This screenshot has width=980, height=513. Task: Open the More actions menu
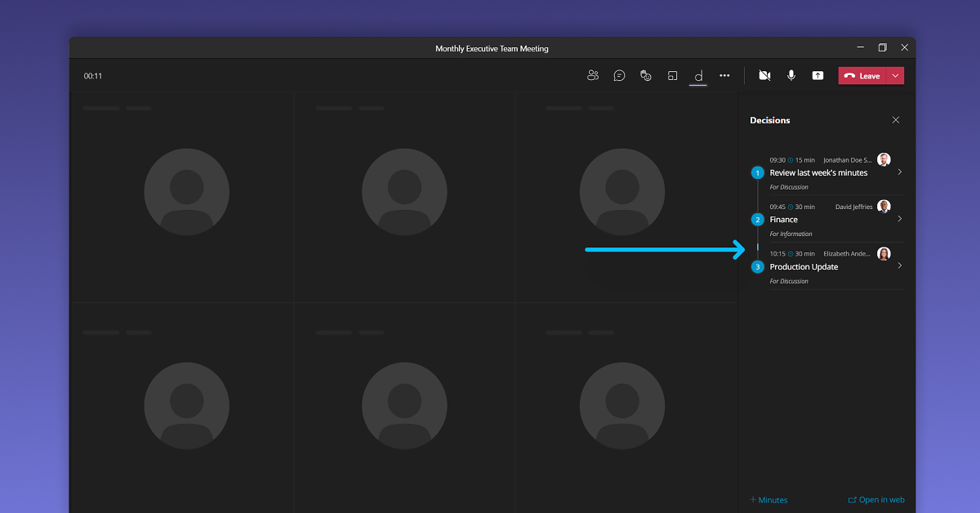pyautogui.click(x=724, y=75)
